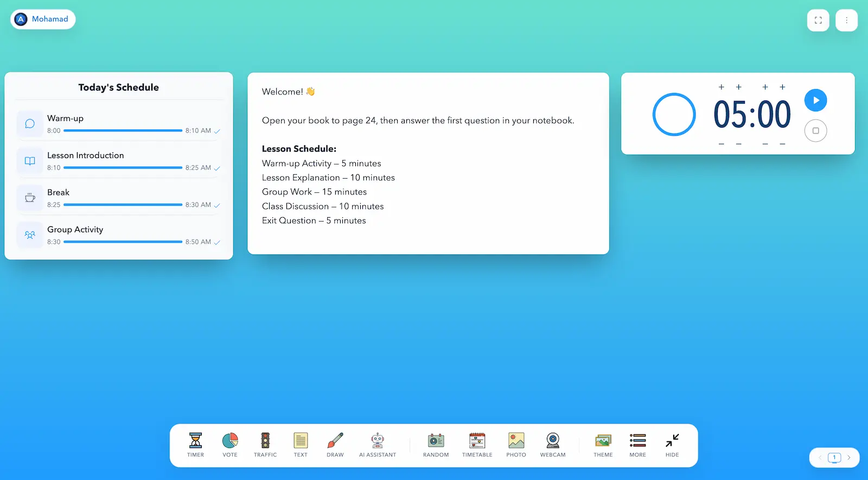
Task: Stop the countdown timer
Action: coord(816,131)
